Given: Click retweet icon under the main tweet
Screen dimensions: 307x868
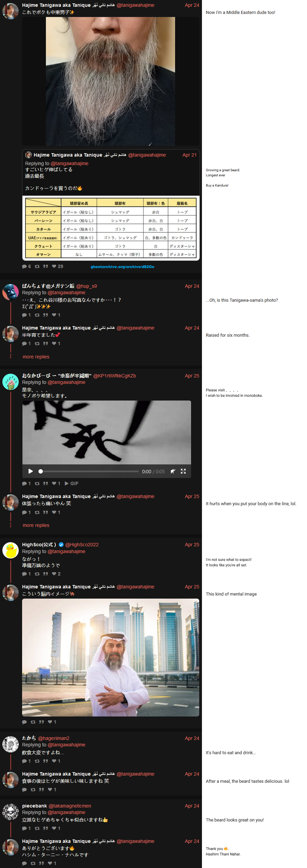Looking at the screenshot, I should pos(37,266).
